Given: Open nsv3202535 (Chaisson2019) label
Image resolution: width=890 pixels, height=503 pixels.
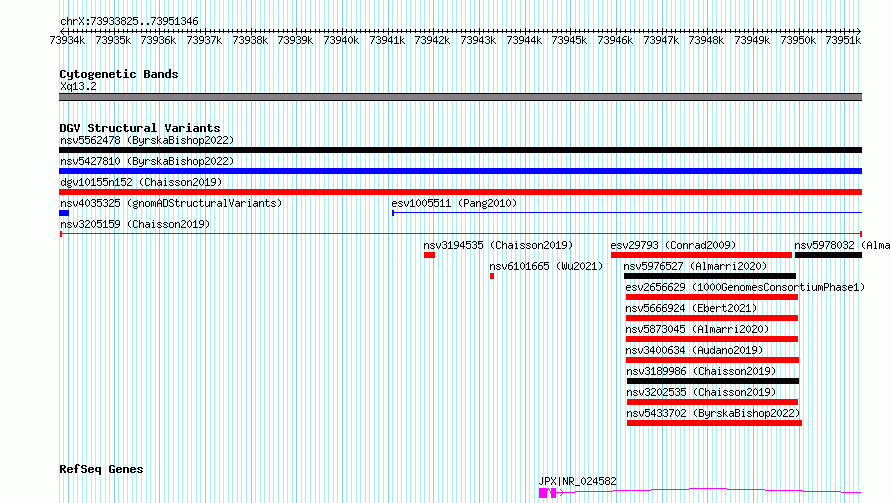Looking at the screenshot, I should click(x=701, y=392).
